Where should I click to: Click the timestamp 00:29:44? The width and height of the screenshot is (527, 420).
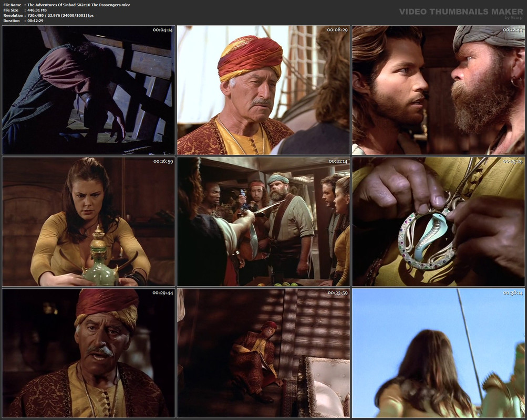click(x=163, y=293)
